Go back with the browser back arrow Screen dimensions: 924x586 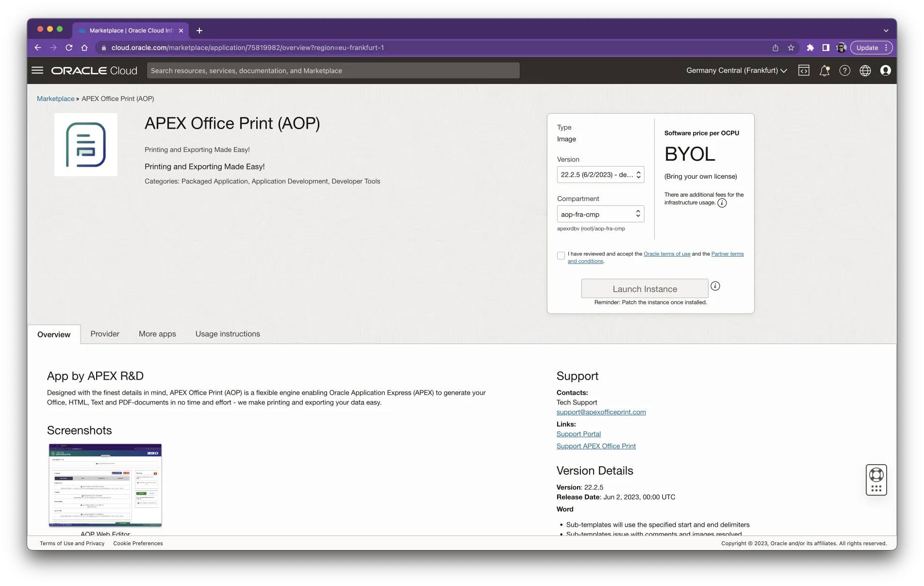tap(38, 48)
